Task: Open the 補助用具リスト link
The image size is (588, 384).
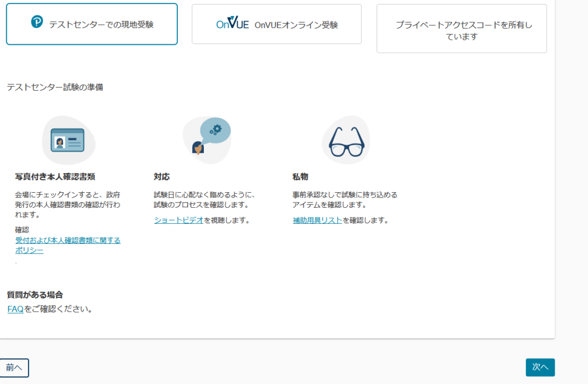Action: 317,220
